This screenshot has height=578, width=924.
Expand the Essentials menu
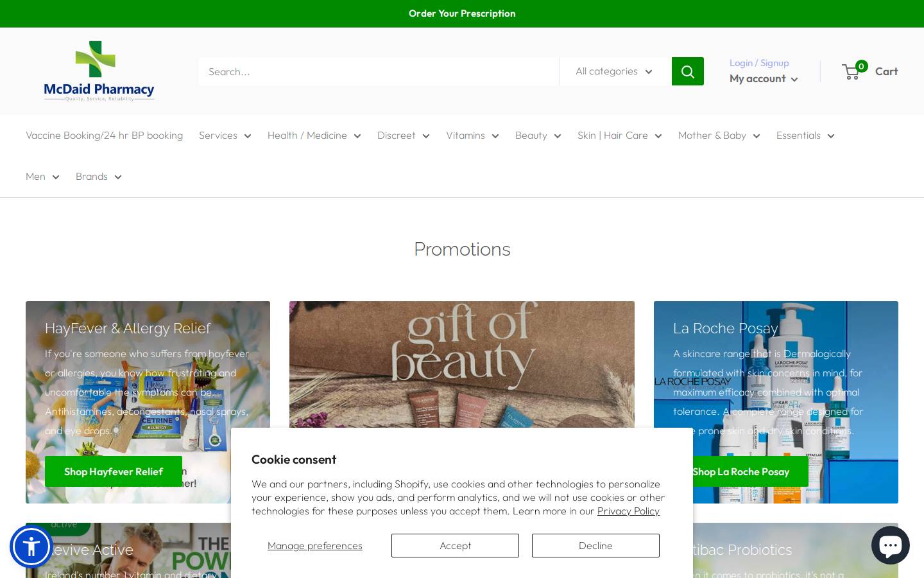pos(805,136)
